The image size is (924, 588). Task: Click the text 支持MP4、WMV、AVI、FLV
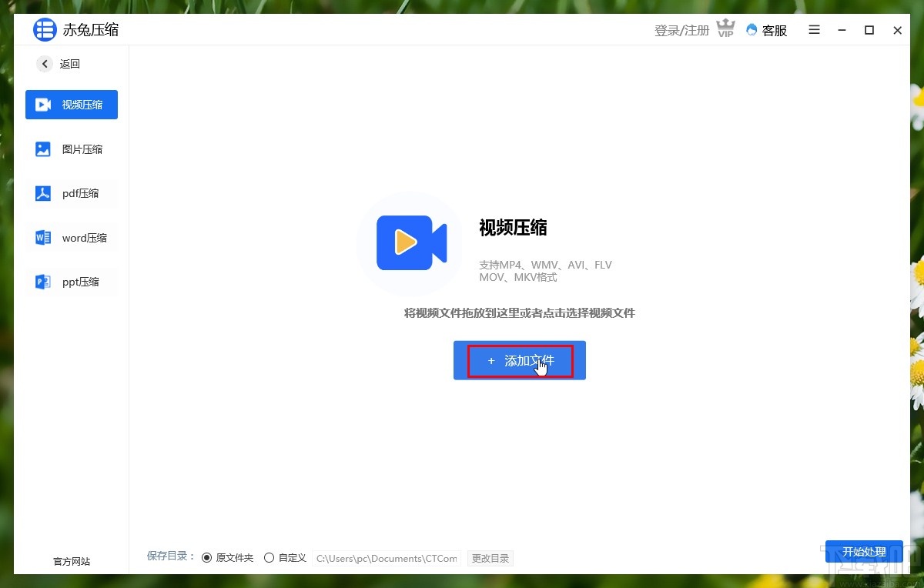point(545,265)
